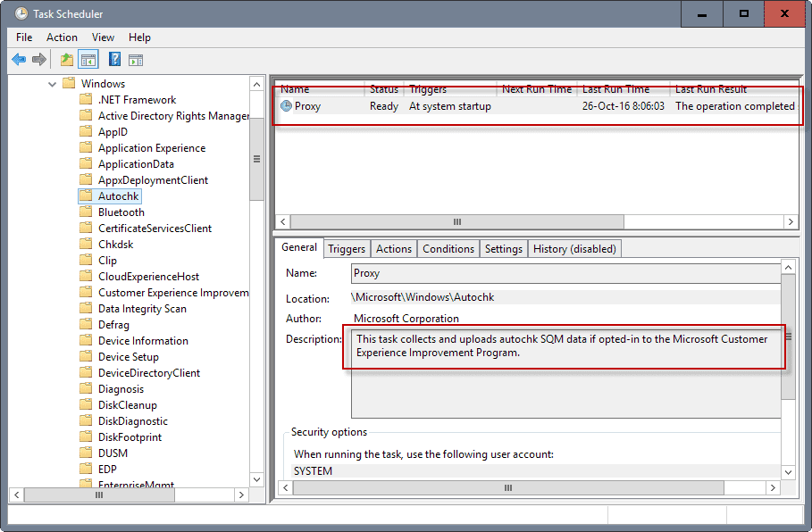Sort by the Last Run Result column header
Viewport: 812px width, 532px height.
click(x=734, y=89)
